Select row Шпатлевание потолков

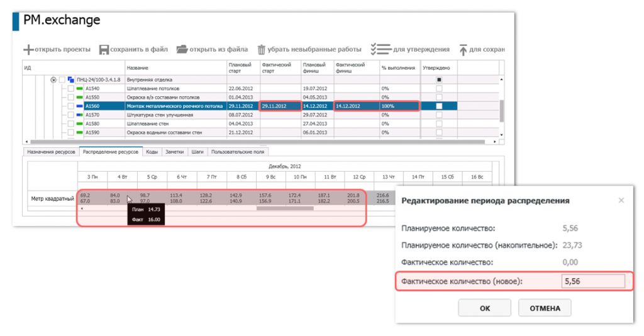(x=176, y=88)
